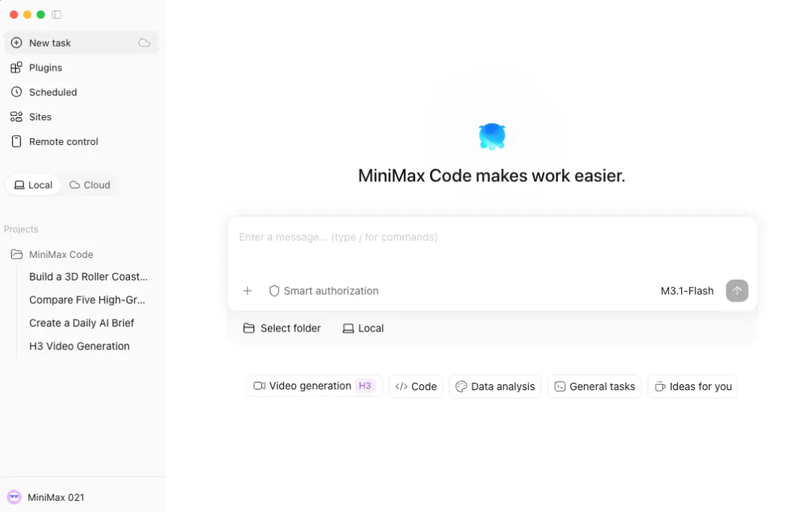
Task: Select the General tasks suggestion chip
Action: coord(595,386)
